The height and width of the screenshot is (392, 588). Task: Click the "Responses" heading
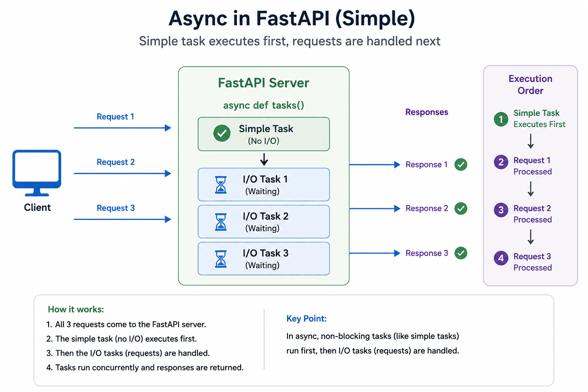[427, 112]
